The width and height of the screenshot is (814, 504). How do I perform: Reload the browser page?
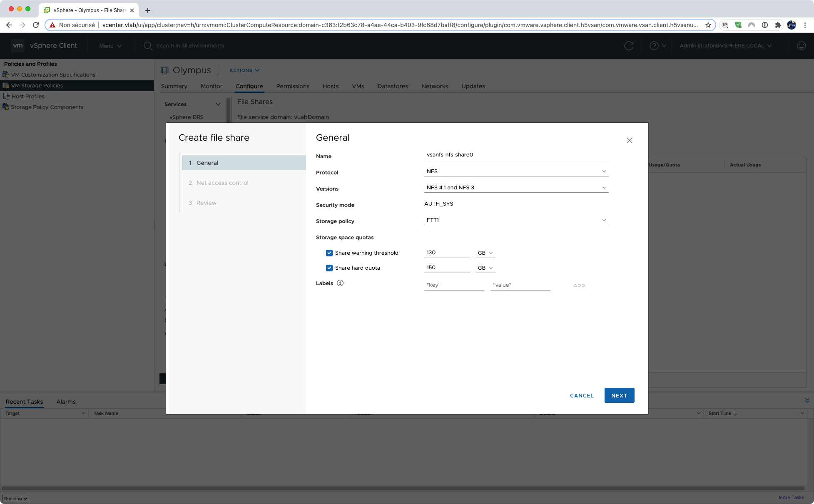click(36, 25)
